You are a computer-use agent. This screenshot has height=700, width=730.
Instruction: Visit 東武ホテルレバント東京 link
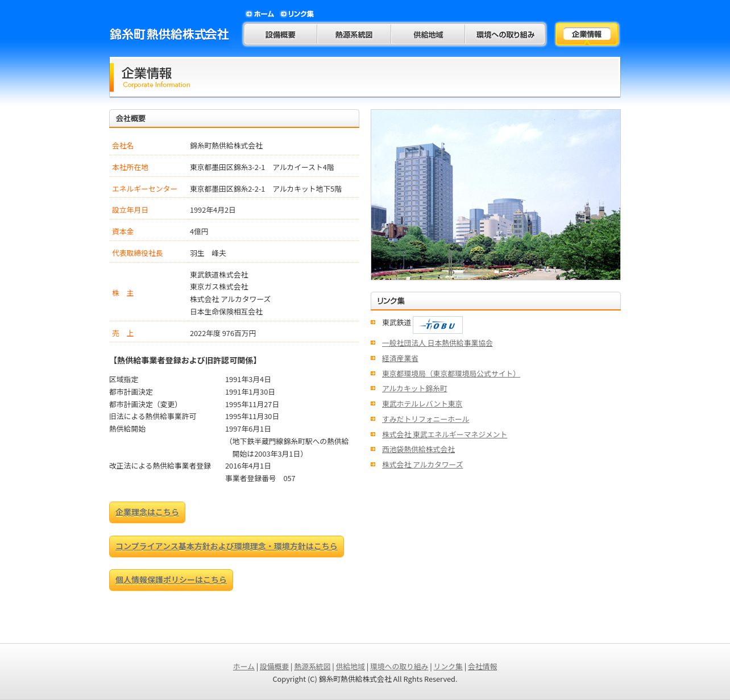422,404
